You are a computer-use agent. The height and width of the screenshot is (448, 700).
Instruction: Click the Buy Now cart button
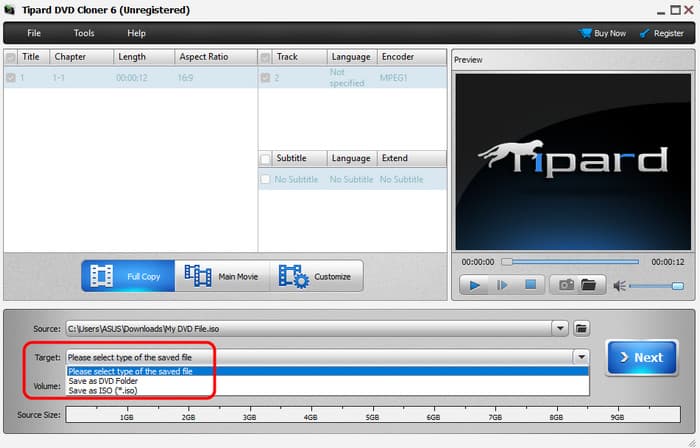coord(602,33)
